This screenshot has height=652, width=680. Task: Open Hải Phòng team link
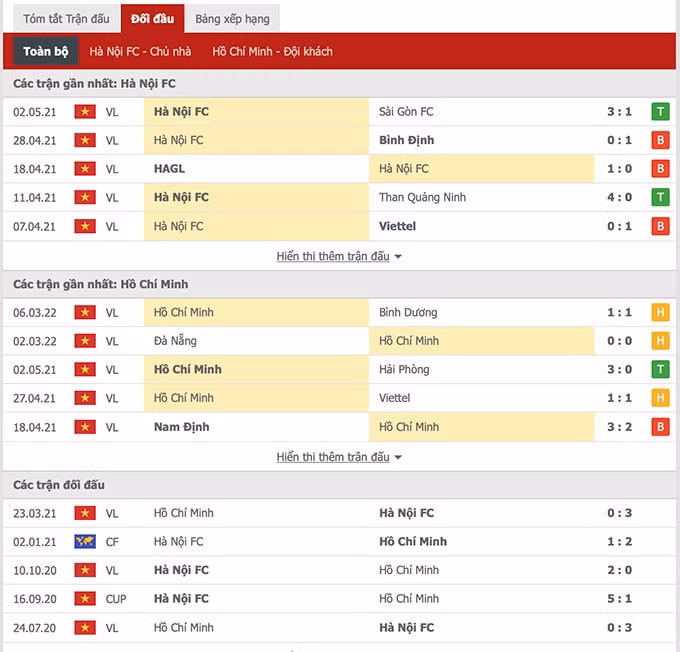pos(404,370)
